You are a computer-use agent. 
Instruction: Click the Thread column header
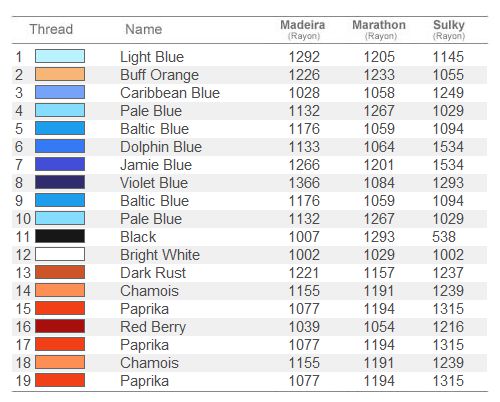51,29
